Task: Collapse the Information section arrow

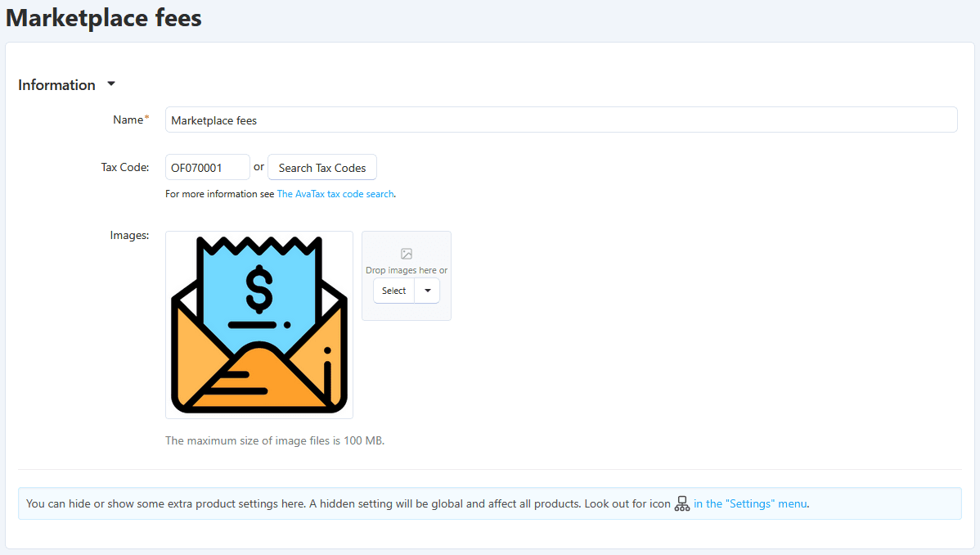Action: (111, 83)
